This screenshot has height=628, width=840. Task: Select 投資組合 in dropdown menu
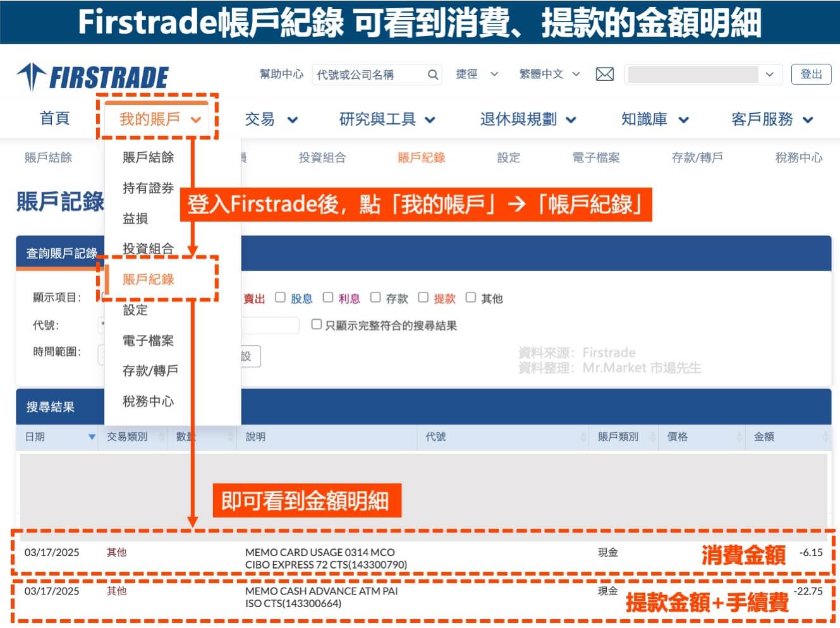coord(149,249)
